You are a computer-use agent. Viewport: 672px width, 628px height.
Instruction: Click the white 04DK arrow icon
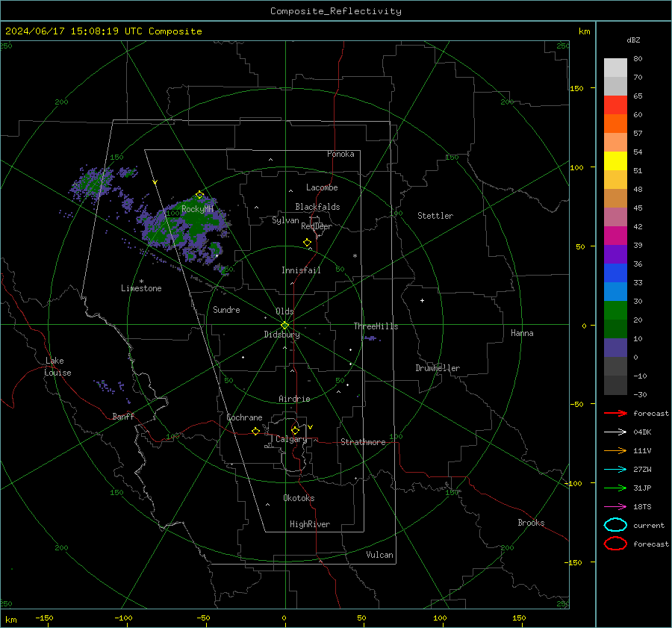click(x=615, y=432)
